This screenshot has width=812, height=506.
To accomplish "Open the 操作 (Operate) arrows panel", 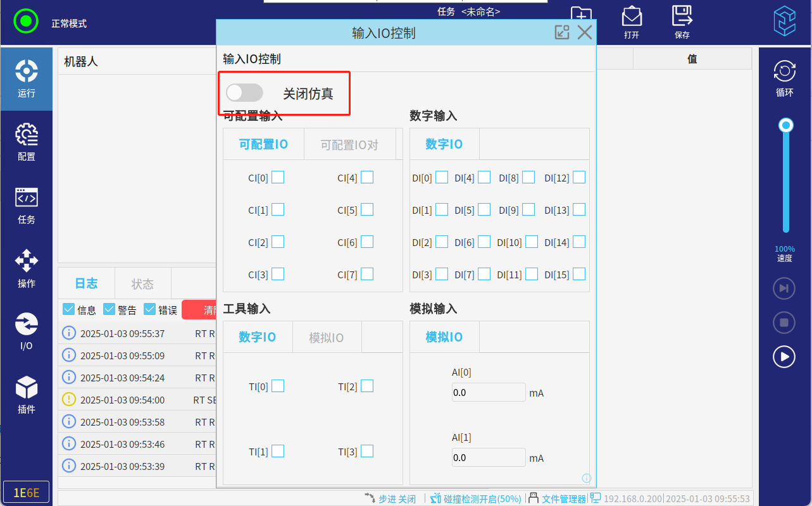I will coord(26,268).
